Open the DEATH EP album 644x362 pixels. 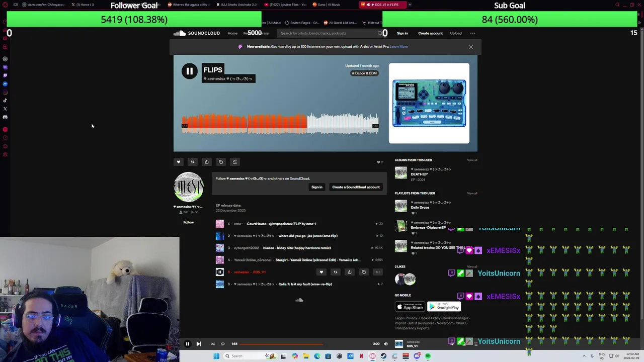click(x=419, y=174)
